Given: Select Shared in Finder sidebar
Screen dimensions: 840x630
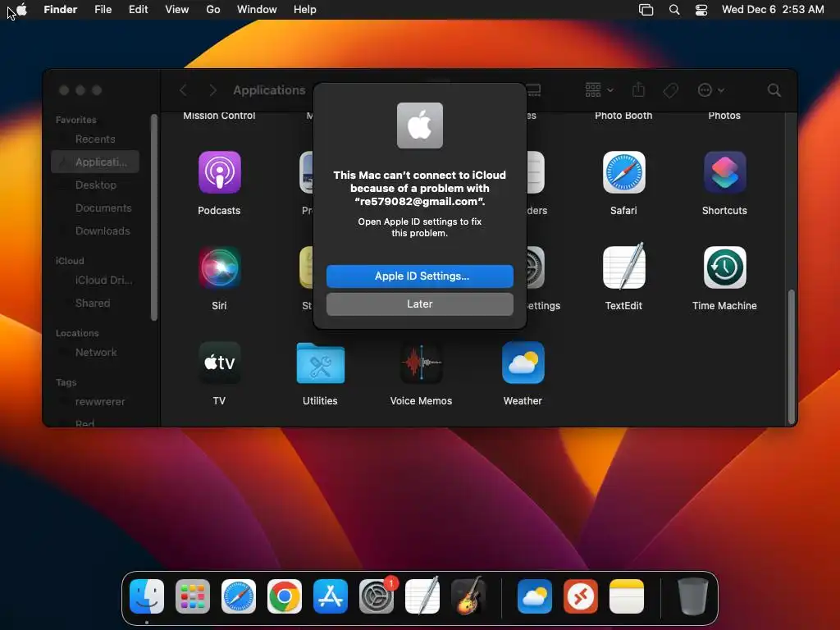Looking at the screenshot, I should pos(95,304).
